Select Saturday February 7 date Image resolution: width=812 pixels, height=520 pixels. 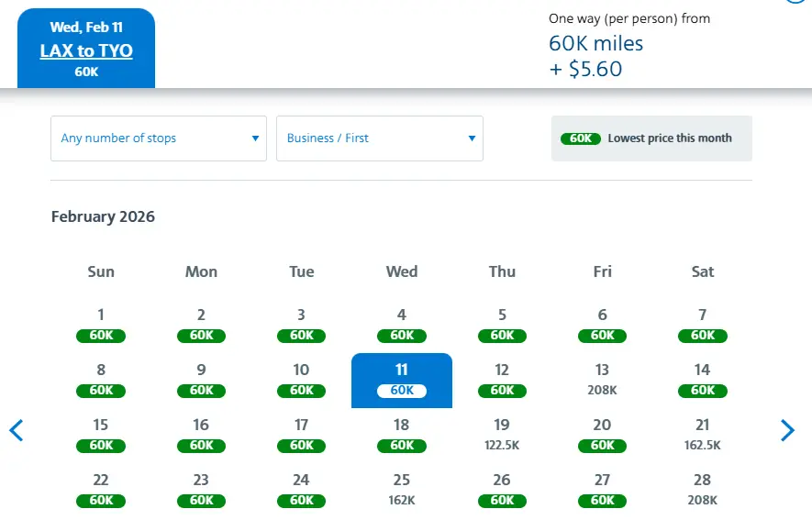pyautogui.click(x=703, y=325)
